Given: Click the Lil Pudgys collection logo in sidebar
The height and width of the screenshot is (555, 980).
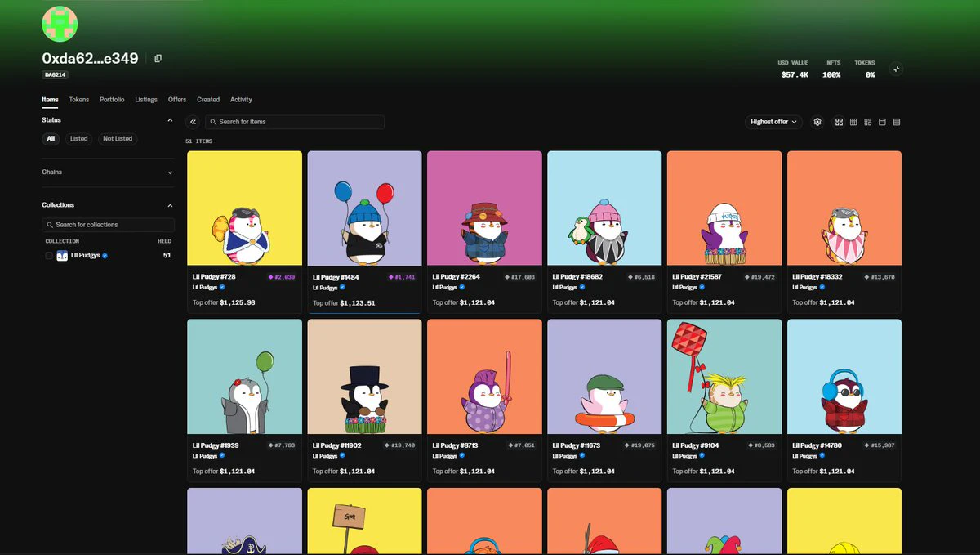Looking at the screenshot, I should point(62,256).
